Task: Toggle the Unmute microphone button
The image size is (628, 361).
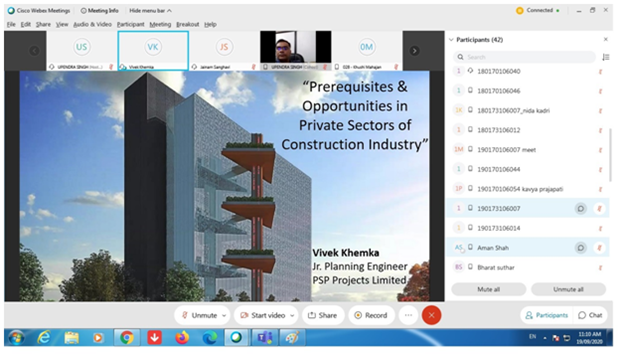Action: 199,315
